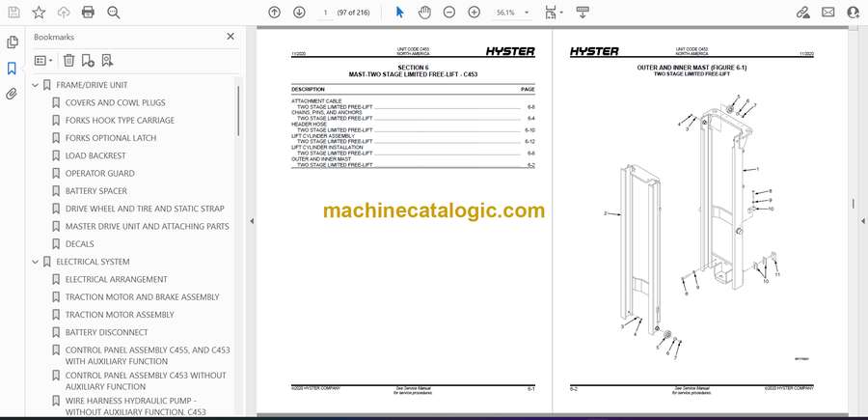The width and height of the screenshot is (868, 420).
Task: Expand right tools pane arrow
Action: point(862,221)
